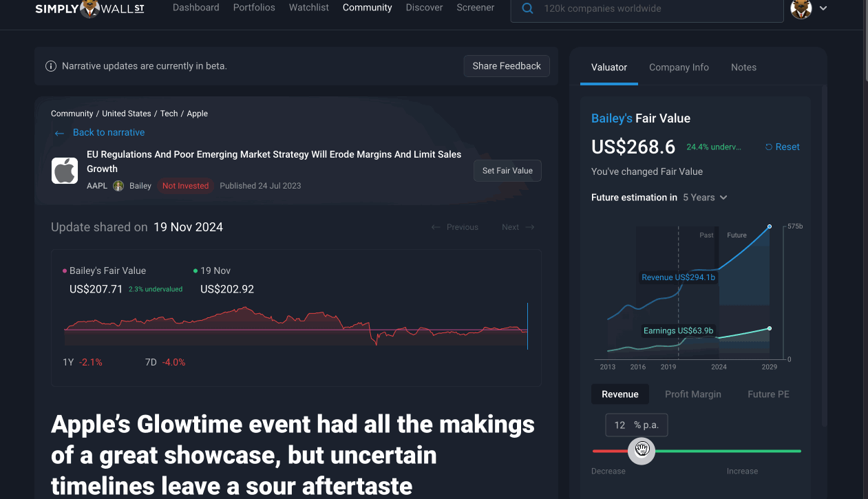This screenshot has width=868, height=499.
Task: Open the Discover page
Action: click(x=425, y=8)
